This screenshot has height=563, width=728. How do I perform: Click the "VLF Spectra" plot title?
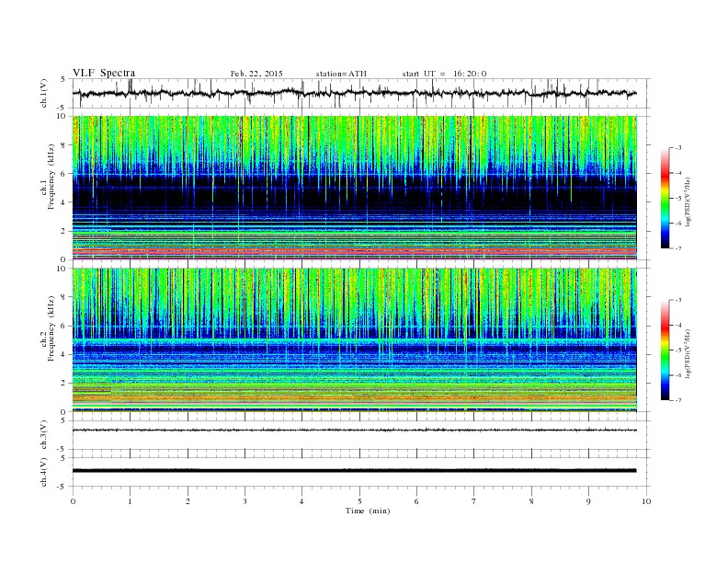click(104, 73)
